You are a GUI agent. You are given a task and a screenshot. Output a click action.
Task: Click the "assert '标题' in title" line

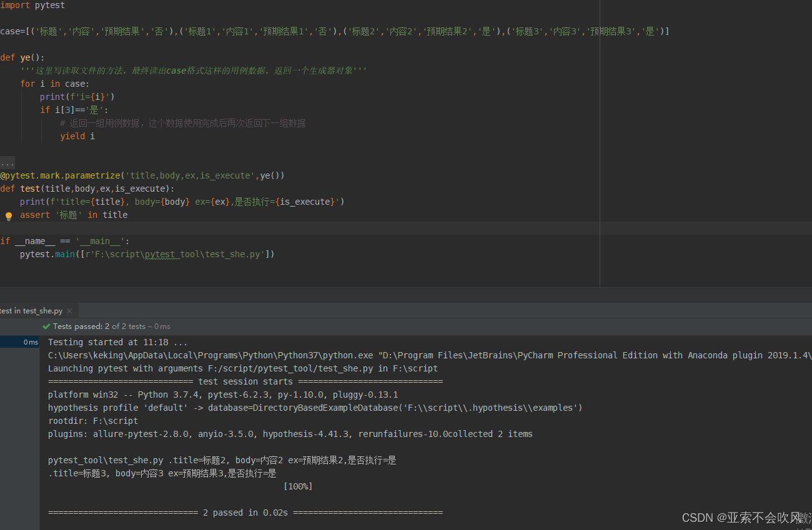[x=74, y=215]
